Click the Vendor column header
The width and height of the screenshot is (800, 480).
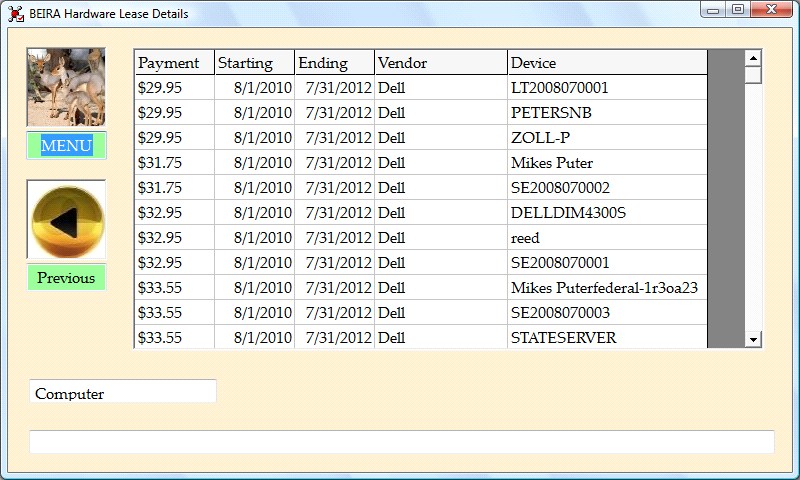tap(440, 63)
